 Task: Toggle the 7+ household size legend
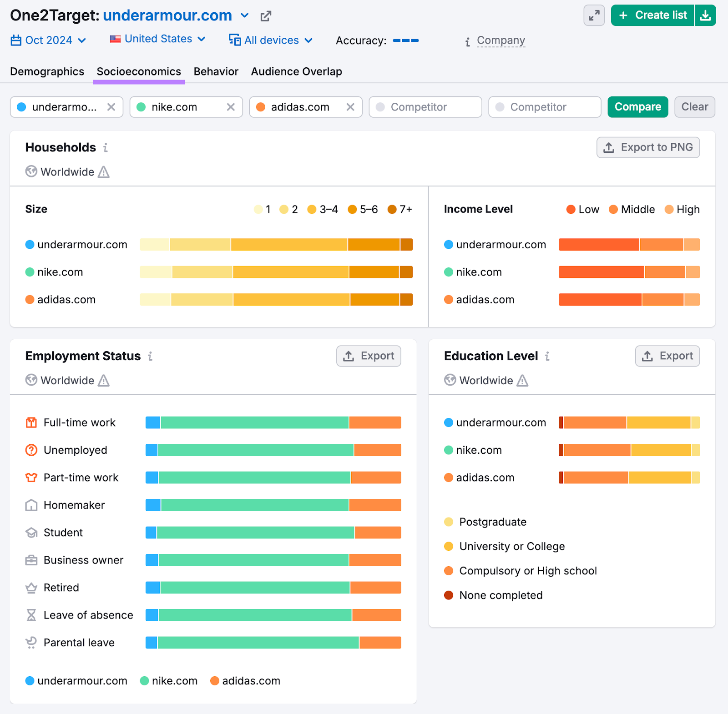point(399,210)
